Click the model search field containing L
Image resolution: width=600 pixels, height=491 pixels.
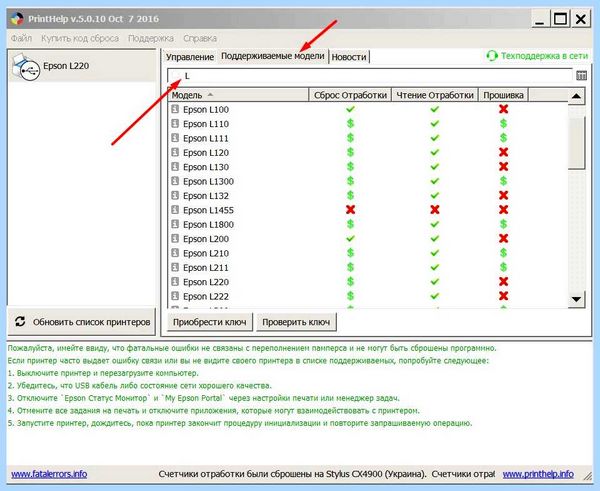(370, 76)
